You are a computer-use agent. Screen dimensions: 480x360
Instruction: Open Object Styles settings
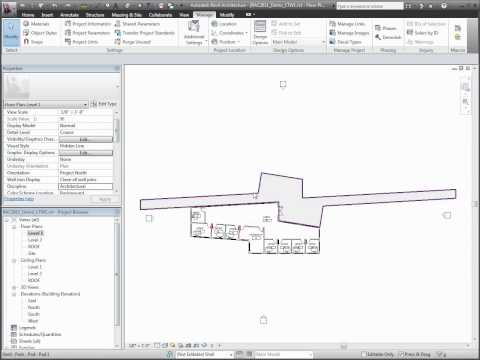coord(40,33)
